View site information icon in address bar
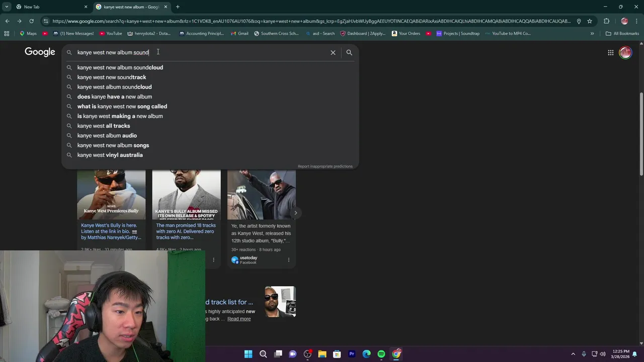This screenshot has width=644, height=362. (x=46, y=21)
